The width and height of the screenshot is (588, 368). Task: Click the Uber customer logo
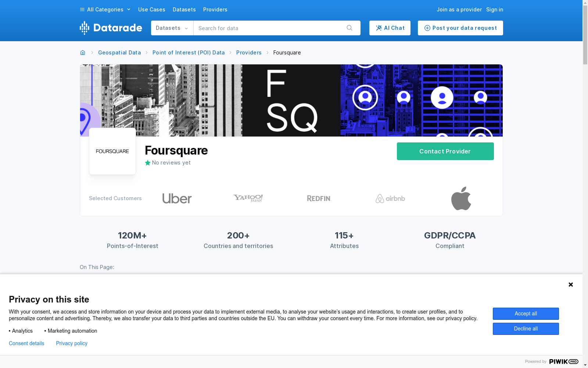click(x=177, y=198)
